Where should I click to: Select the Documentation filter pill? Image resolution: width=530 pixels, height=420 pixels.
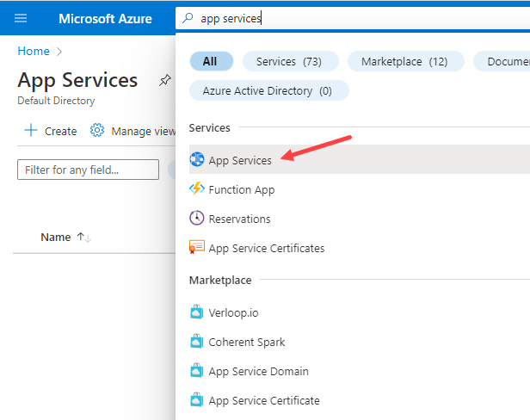(502, 61)
